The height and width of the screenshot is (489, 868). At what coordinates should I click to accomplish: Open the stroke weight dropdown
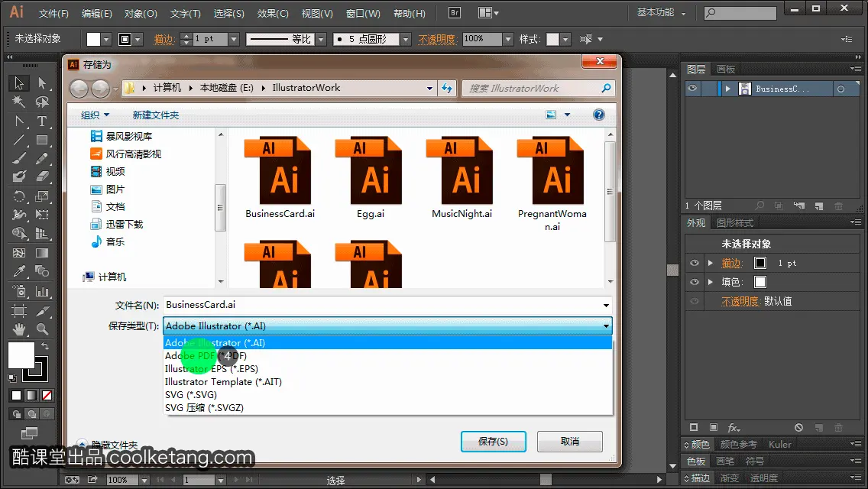tap(234, 39)
